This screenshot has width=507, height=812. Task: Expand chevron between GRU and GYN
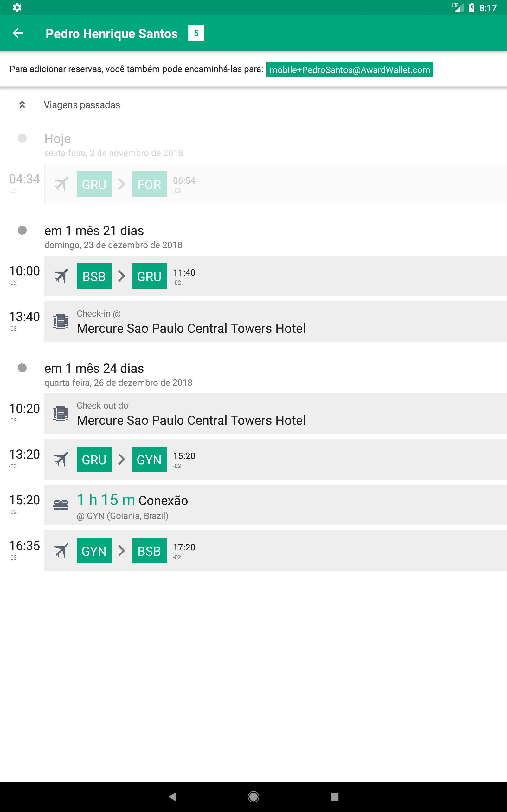coord(122,459)
